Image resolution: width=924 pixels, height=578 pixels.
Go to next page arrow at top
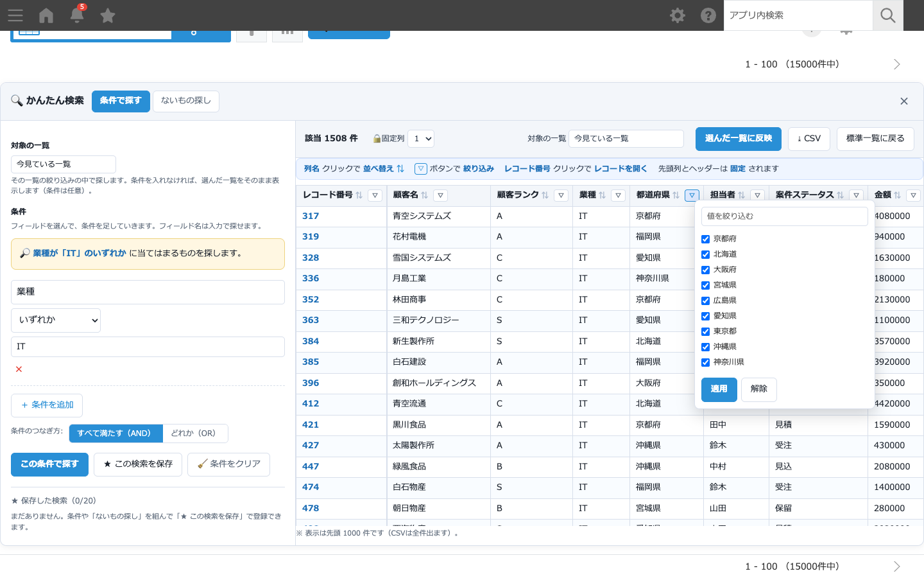(897, 64)
